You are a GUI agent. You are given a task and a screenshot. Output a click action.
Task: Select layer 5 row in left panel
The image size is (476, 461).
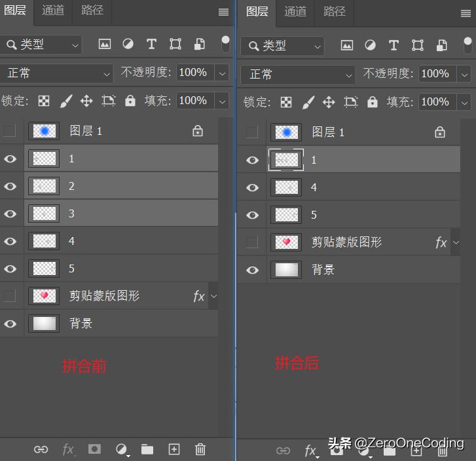tap(121, 268)
